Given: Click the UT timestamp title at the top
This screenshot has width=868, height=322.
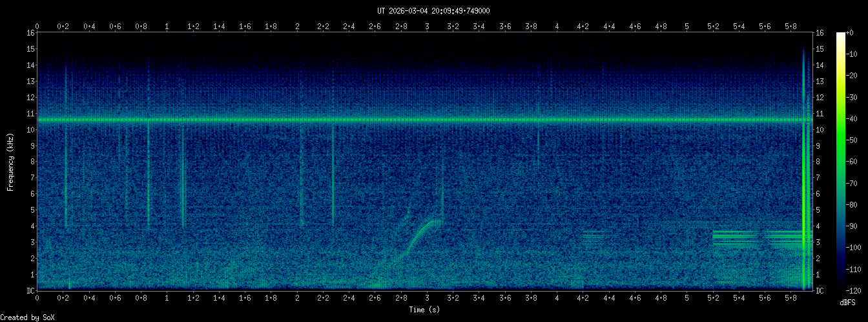Looking at the screenshot, I should 433,10.
